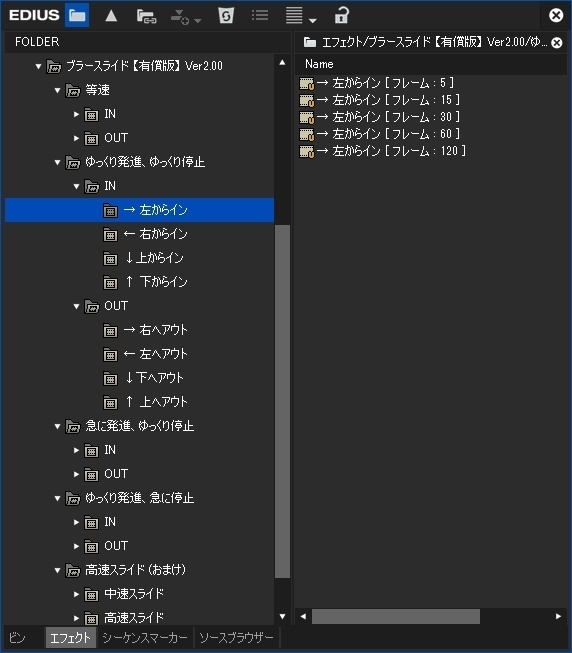Select the → 左からイン folder

(139, 210)
